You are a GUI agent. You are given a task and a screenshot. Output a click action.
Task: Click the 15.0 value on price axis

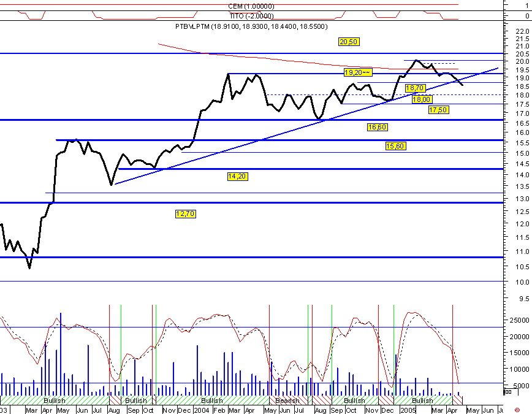point(522,153)
